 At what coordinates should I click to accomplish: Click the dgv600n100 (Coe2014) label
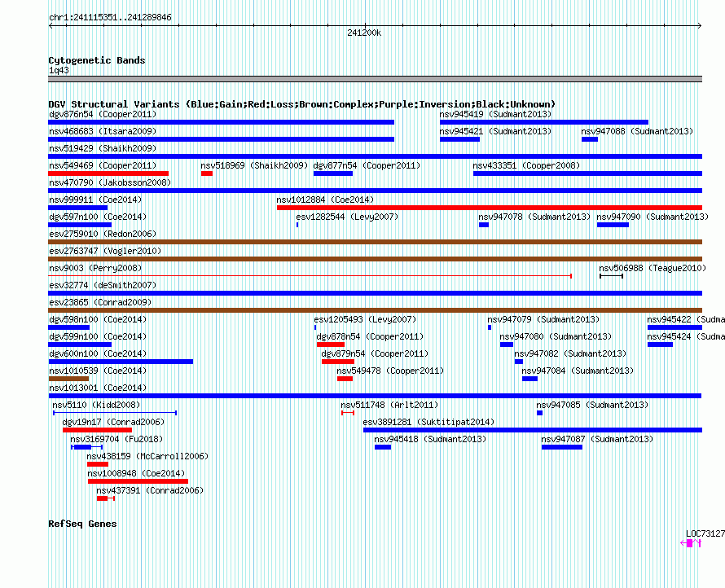tap(98, 353)
